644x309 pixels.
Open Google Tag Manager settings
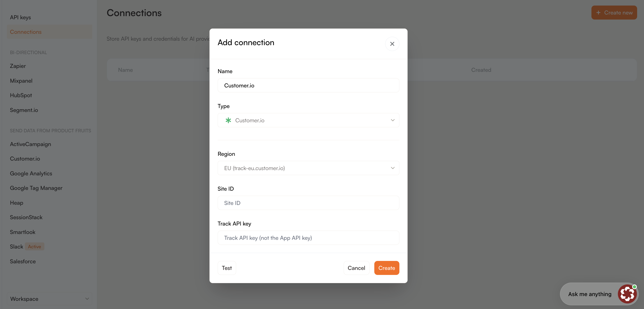coord(36,188)
